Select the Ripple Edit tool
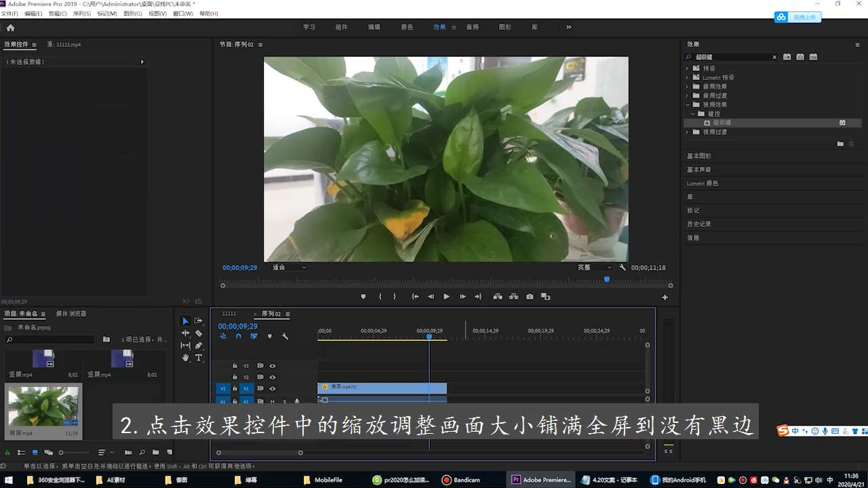This screenshot has height=488, width=868. [x=185, y=333]
